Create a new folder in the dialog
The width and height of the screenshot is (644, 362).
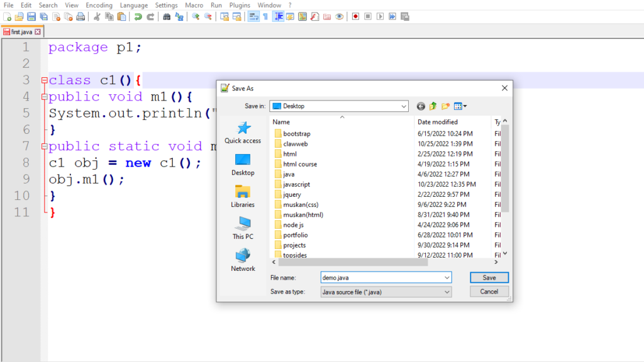[x=445, y=106]
